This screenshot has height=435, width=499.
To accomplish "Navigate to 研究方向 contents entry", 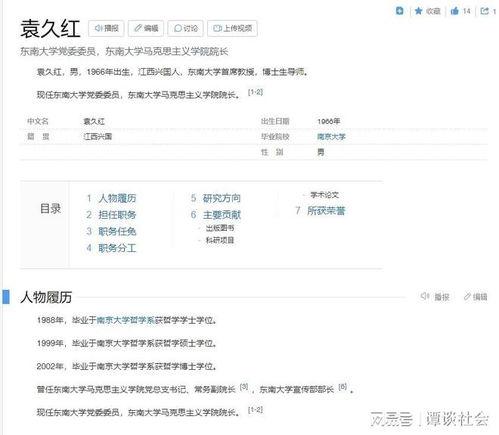I will point(222,198).
